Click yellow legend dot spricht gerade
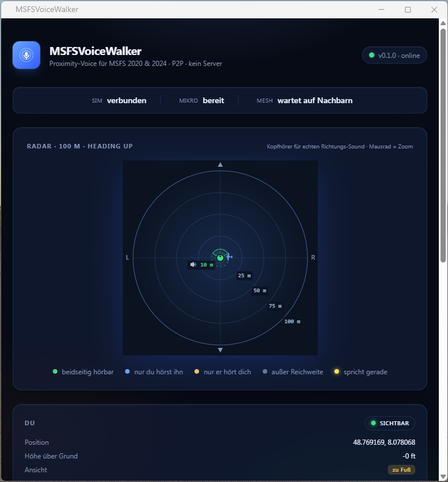The width and height of the screenshot is (448, 482). pos(337,371)
